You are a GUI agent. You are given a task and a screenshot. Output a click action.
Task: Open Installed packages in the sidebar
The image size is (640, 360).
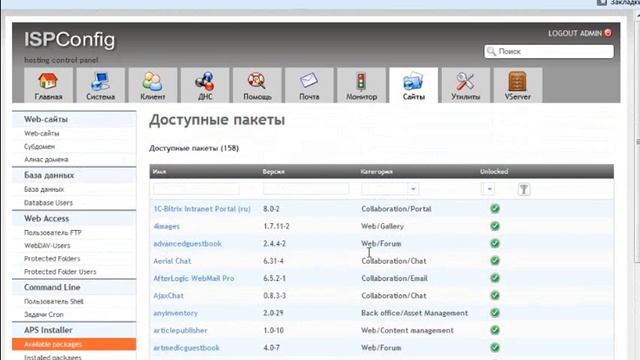(x=53, y=357)
